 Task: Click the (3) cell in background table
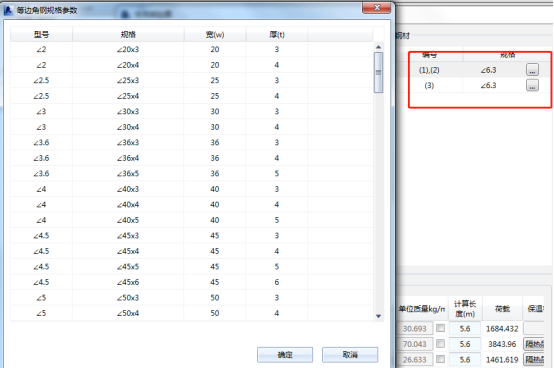(x=429, y=85)
